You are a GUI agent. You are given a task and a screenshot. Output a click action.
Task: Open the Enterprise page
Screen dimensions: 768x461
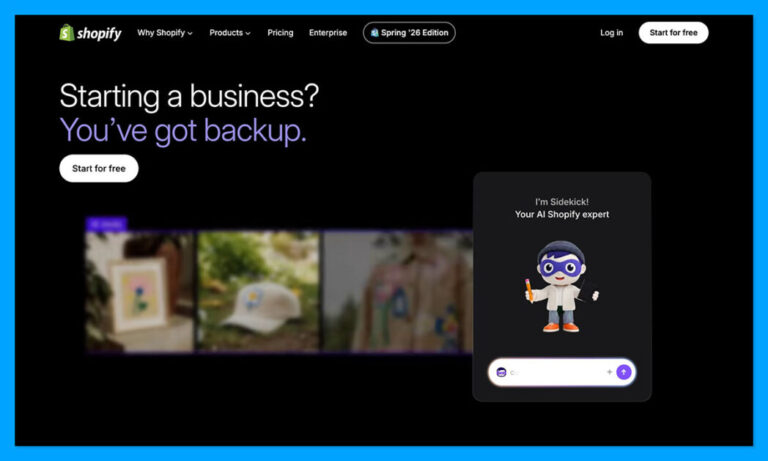pos(328,33)
